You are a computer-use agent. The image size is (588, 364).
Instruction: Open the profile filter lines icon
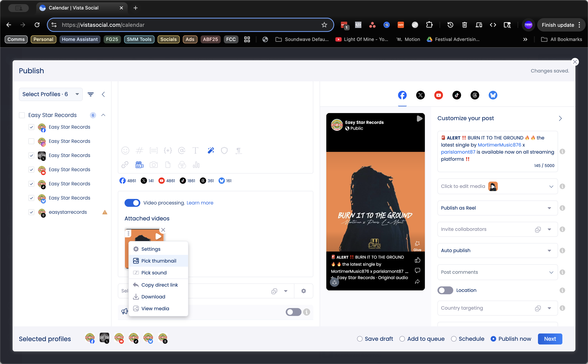90,94
